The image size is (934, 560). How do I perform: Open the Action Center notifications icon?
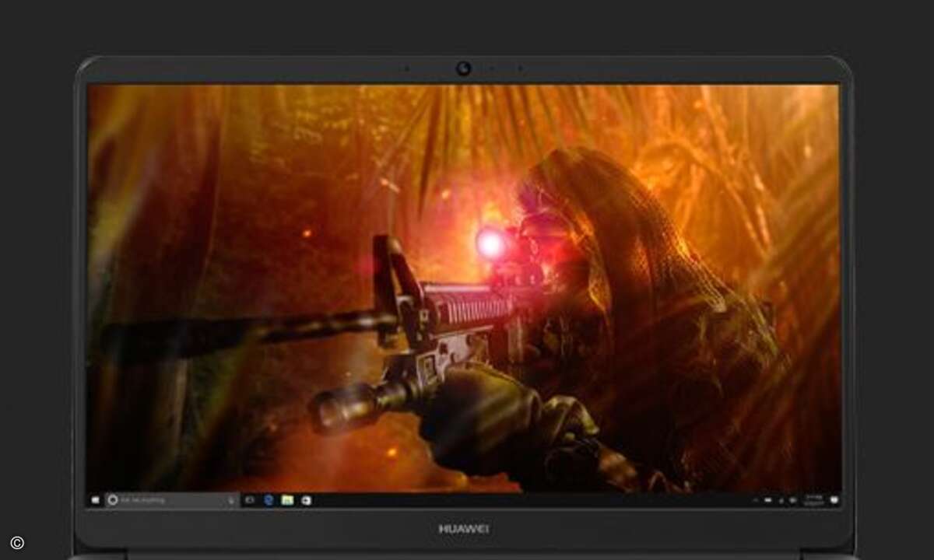[834, 499]
